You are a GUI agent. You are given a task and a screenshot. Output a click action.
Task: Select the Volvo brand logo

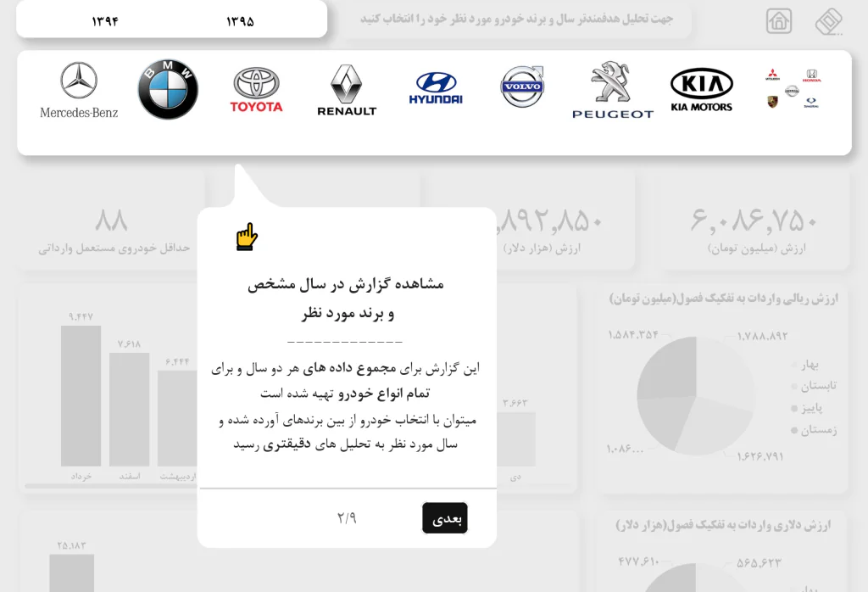pyautogui.click(x=524, y=85)
